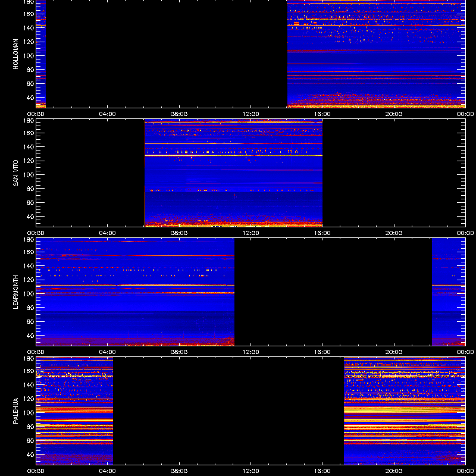The height and width of the screenshot is (476, 476).
Task: Click 08:00 time label under San Vito panel
Action: point(179,233)
